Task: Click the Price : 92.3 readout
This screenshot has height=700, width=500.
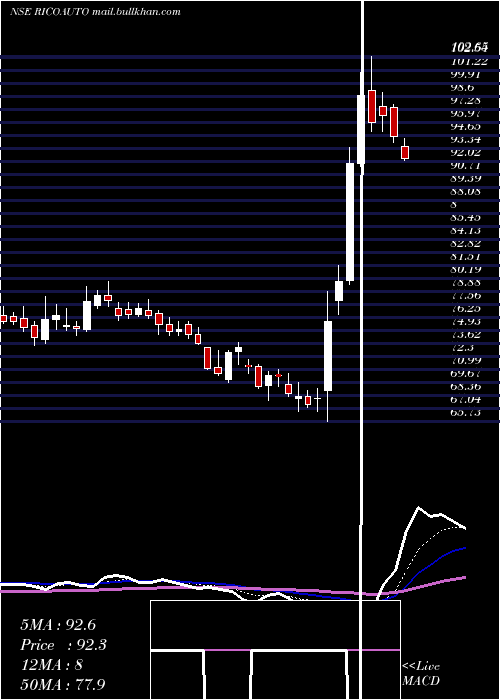Action: [63, 645]
